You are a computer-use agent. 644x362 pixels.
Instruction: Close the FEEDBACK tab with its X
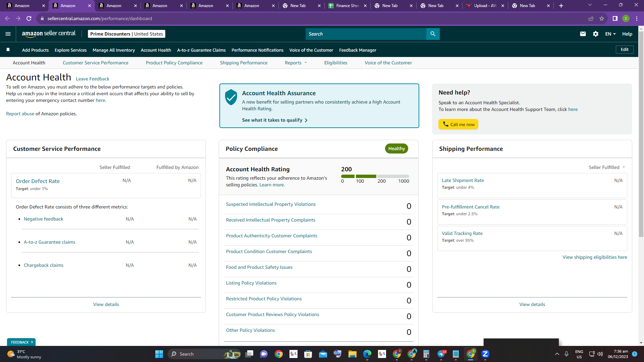click(x=32, y=342)
